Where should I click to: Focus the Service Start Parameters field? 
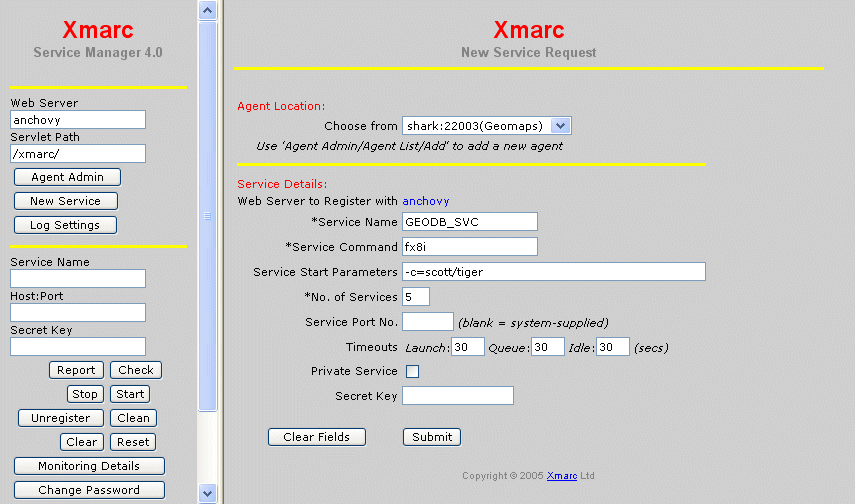click(x=553, y=272)
